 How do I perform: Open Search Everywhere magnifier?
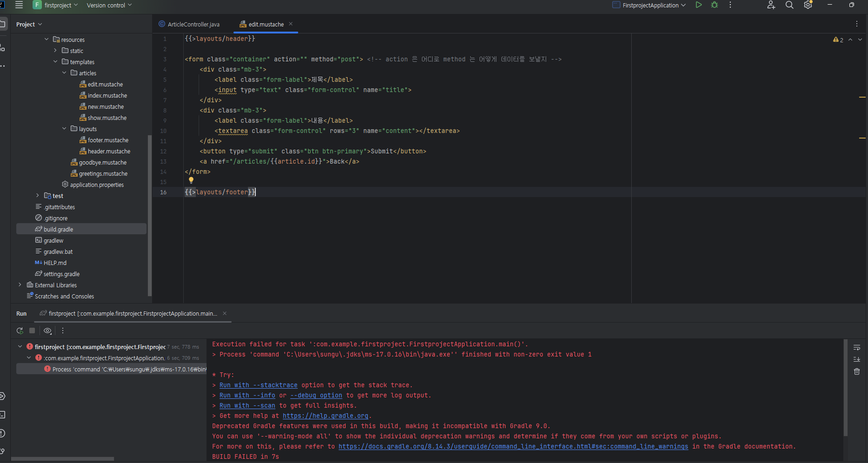click(789, 5)
